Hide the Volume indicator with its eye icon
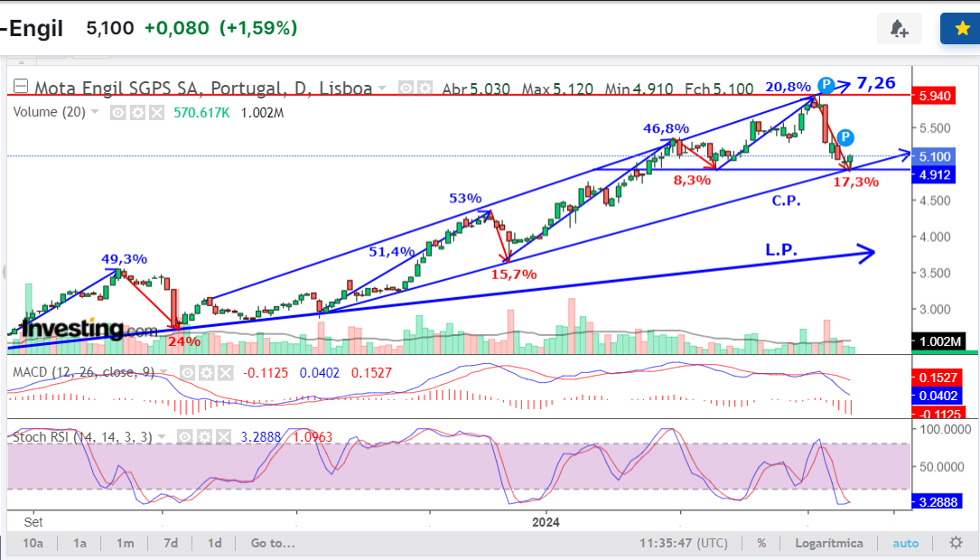Image resolution: width=980 pixels, height=560 pixels. pos(118,113)
